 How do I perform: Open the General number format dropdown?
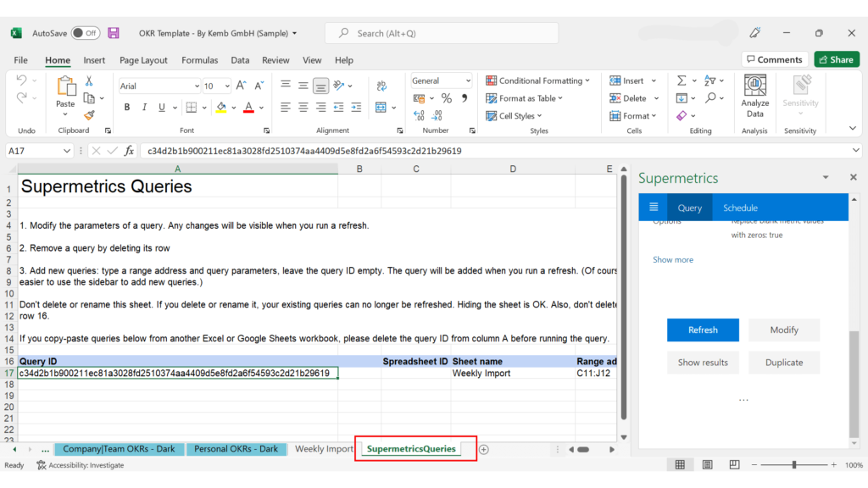tap(468, 80)
